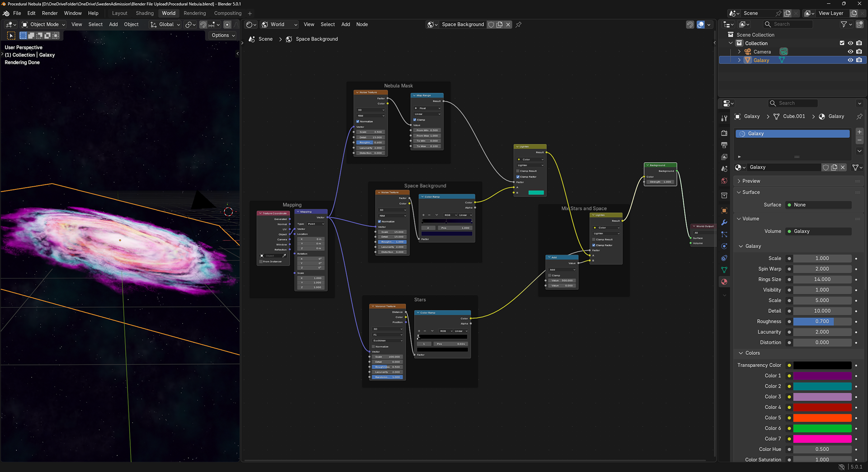Screen dimensions: 868x472
Task: Hide Galaxy object in viewport via eye icon
Action: 850,60
